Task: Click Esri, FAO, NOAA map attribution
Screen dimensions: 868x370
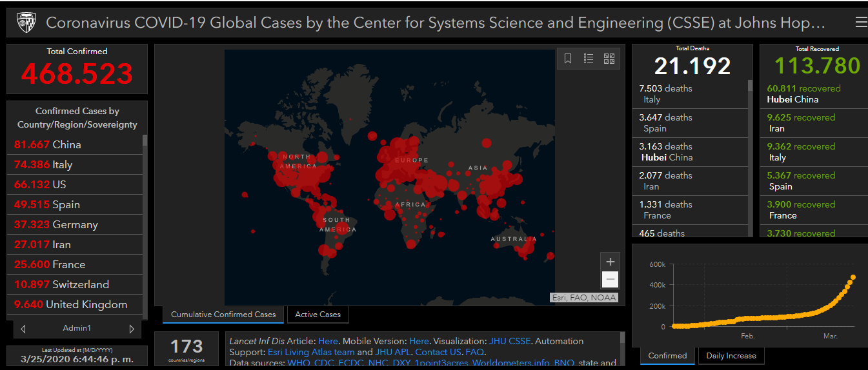Action: tap(584, 298)
